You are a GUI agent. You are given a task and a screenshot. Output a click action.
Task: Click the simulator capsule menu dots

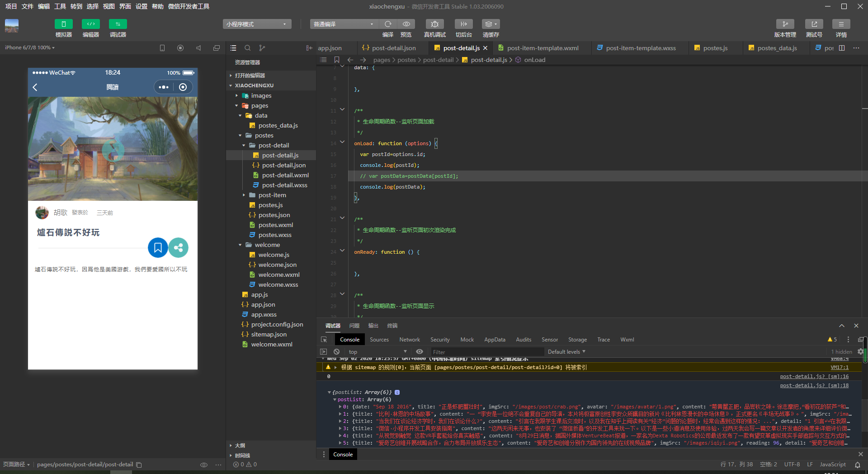(164, 87)
